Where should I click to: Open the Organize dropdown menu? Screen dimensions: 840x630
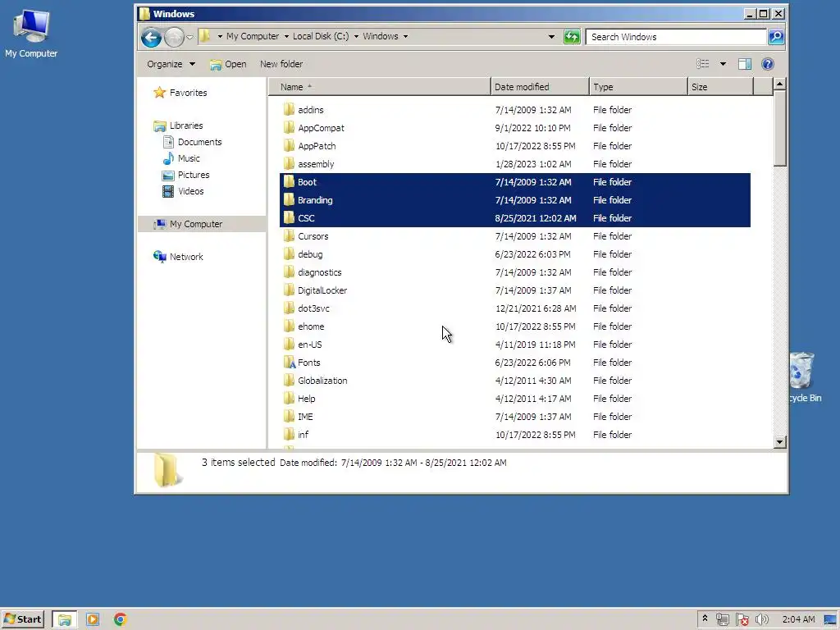coord(171,64)
